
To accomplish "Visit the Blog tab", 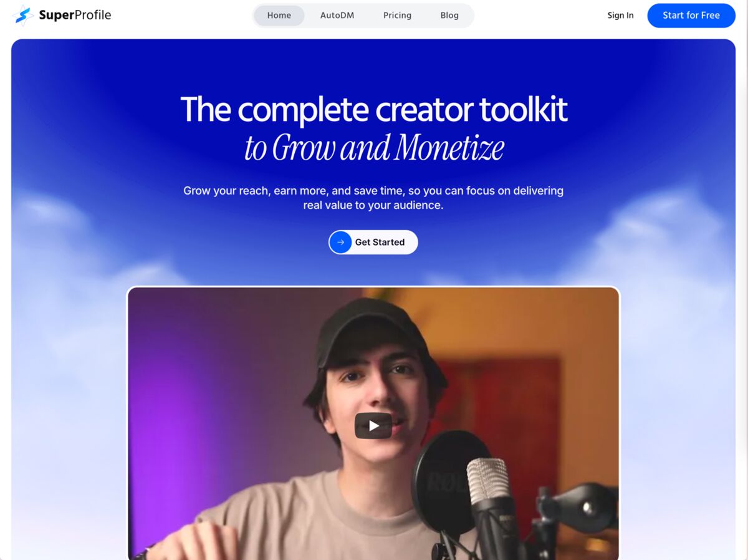I will pyautogui.click(x=449, y=16).
